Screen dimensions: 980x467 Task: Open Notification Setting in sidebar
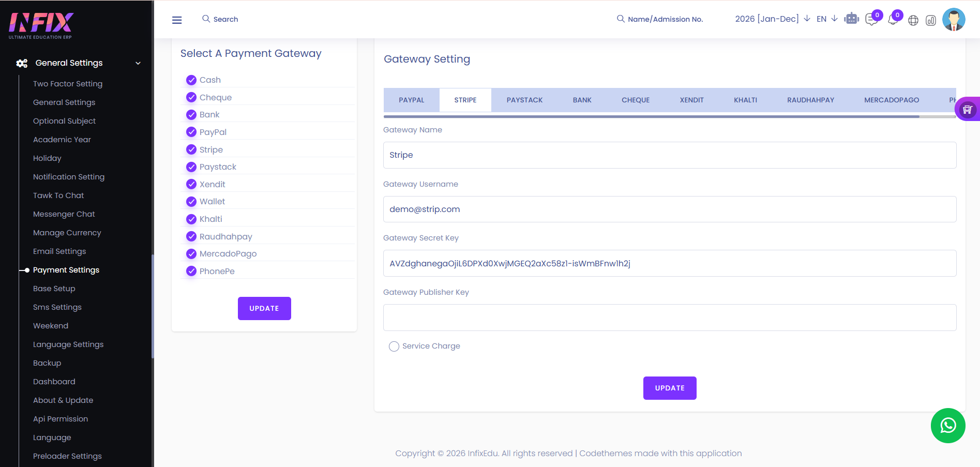pyautogui.click(x=69, y=177)
